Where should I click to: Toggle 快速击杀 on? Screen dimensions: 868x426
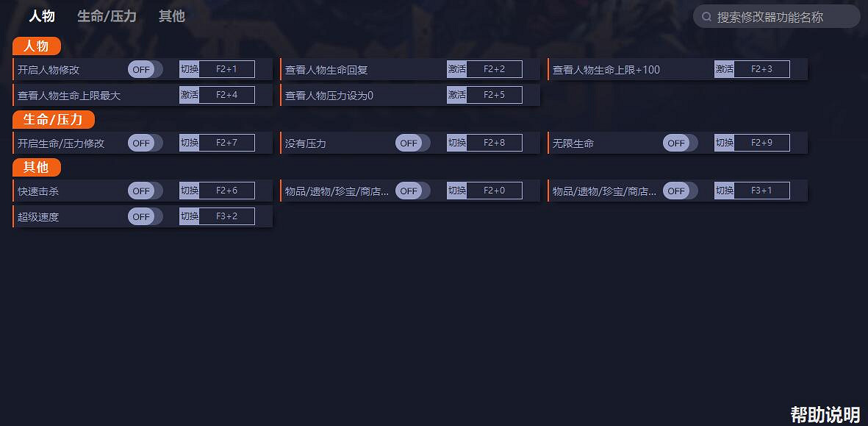pos(144,191)
